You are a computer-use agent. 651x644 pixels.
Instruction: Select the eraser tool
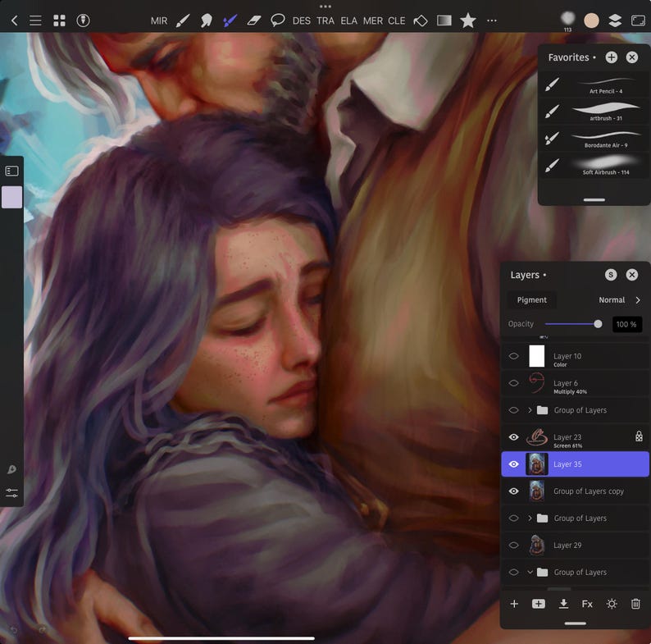[x=253, y=21]
